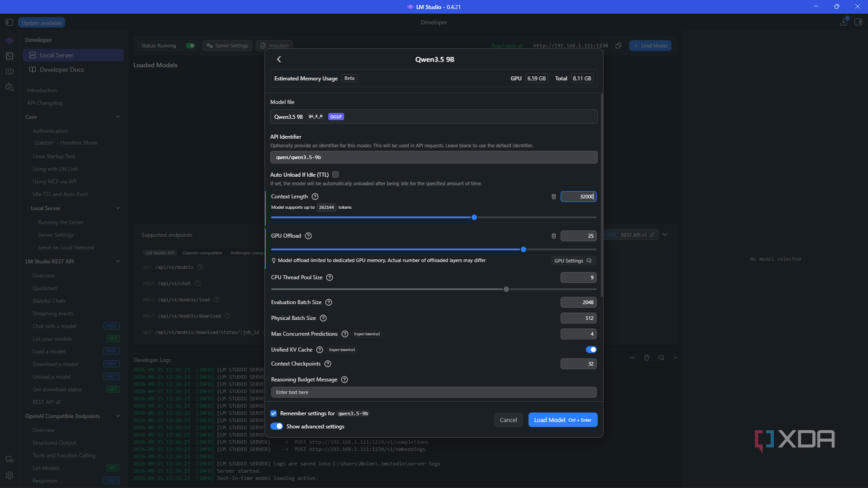Collapse the Local Server docs subsection
The width and height of the screenshot is (868, 488).
pyautogui.click(x=118, y=208)
